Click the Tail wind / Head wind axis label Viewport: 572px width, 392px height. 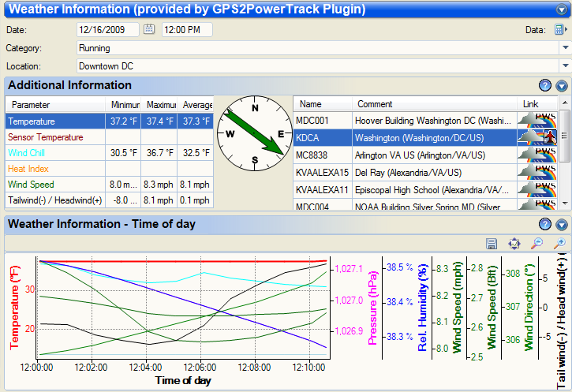click(x=563, y=321)
